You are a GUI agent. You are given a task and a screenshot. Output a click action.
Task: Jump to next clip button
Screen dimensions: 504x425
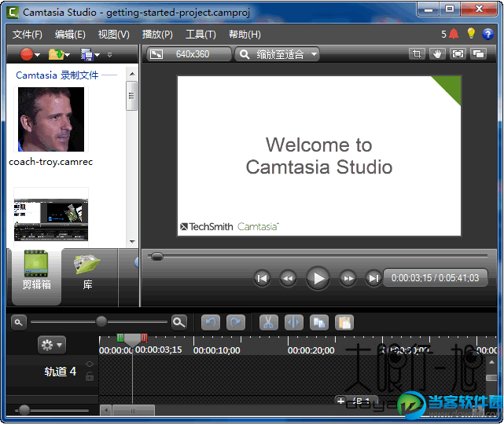point(373,279)
